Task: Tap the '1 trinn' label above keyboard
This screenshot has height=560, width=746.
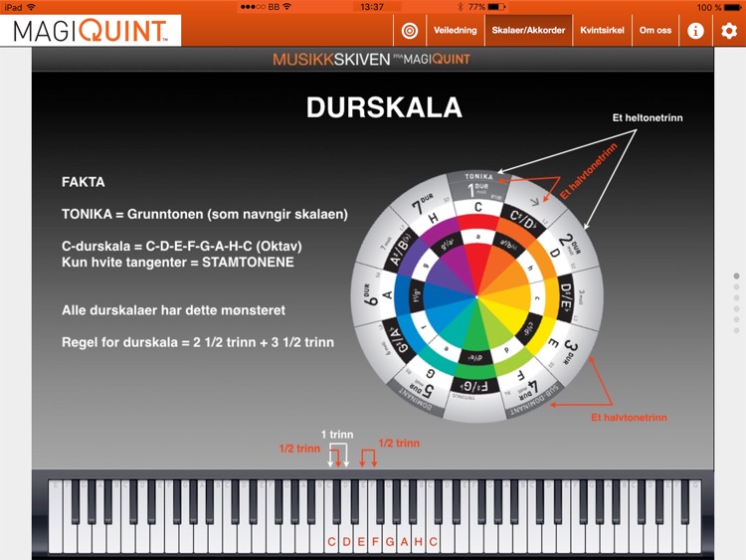Action: [x=337, y=435]
